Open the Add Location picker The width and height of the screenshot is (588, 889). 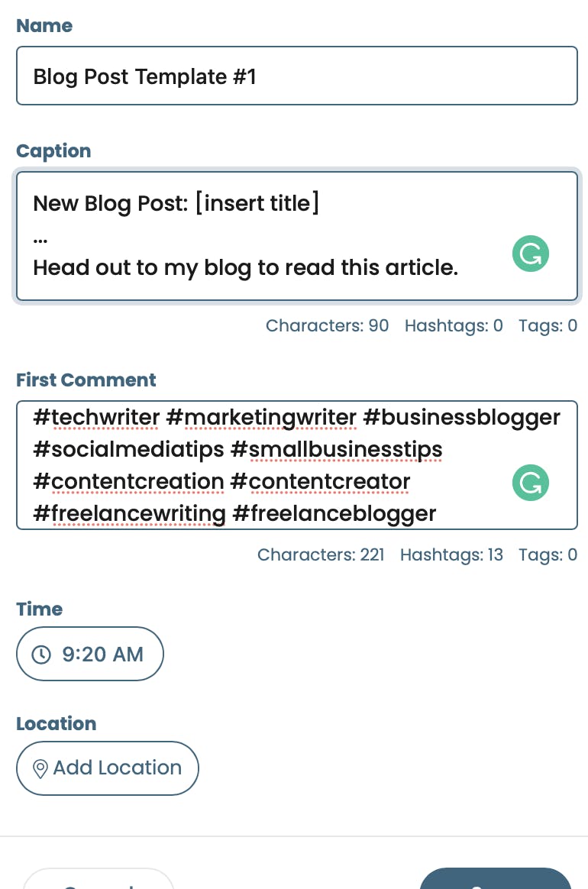click(107, 768)
